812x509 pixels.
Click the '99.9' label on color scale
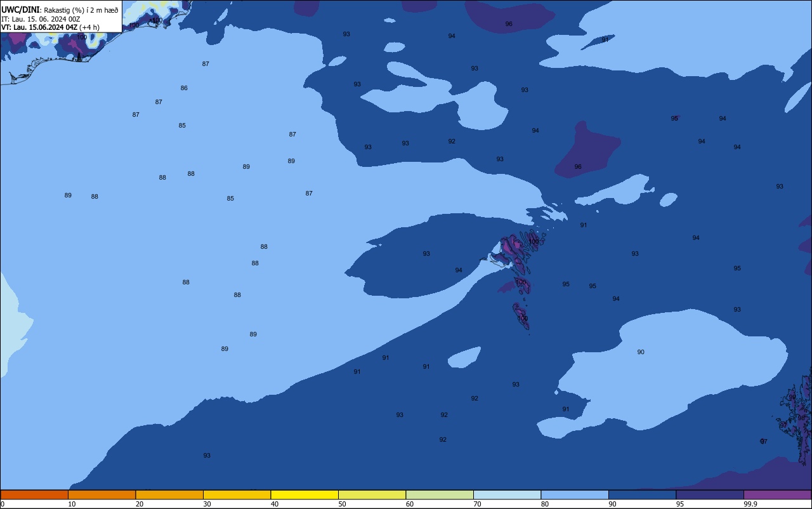[751, 504]
